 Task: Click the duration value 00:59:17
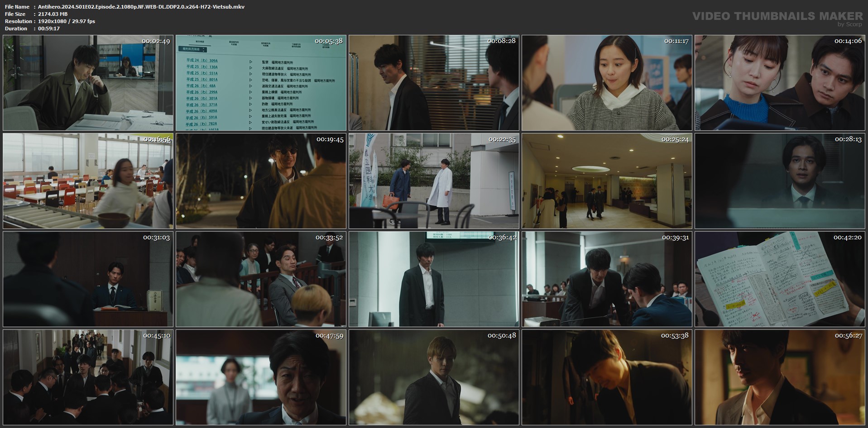coord(49,29)
